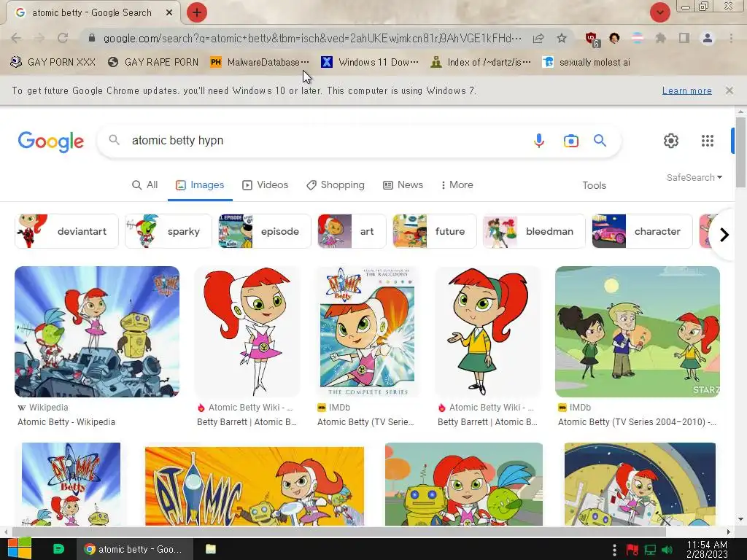The width and height of the screenshot is (747, 560).
Task: Open File Explorer from the taskbar
Action: (211, 549)
